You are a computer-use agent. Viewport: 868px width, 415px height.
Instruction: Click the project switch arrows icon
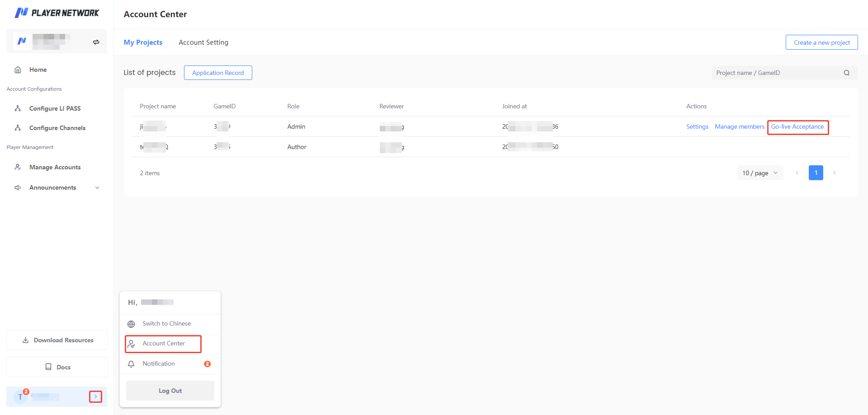[x=96, y=42]
